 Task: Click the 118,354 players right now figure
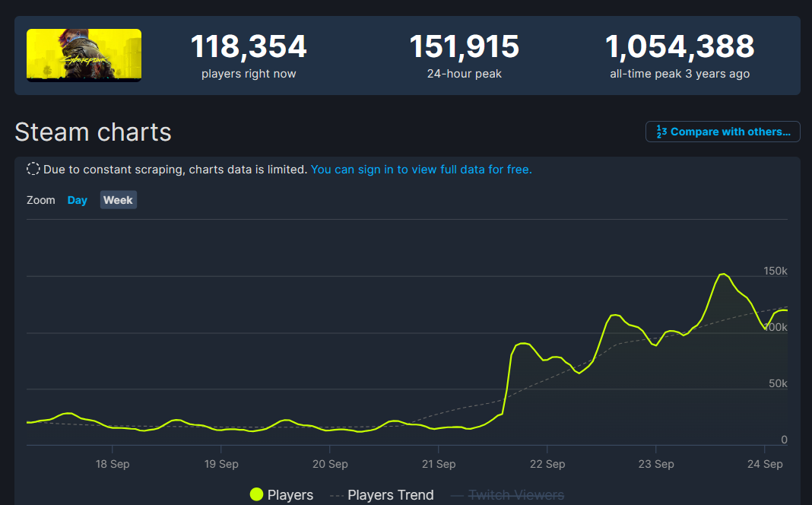[x=249, y=46]
